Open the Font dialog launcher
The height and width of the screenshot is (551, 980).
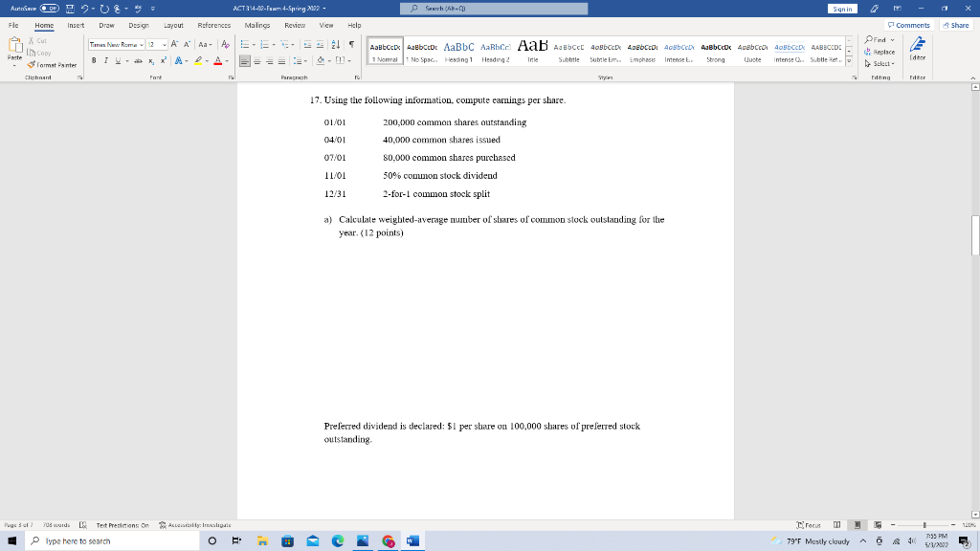coord(232,77)
